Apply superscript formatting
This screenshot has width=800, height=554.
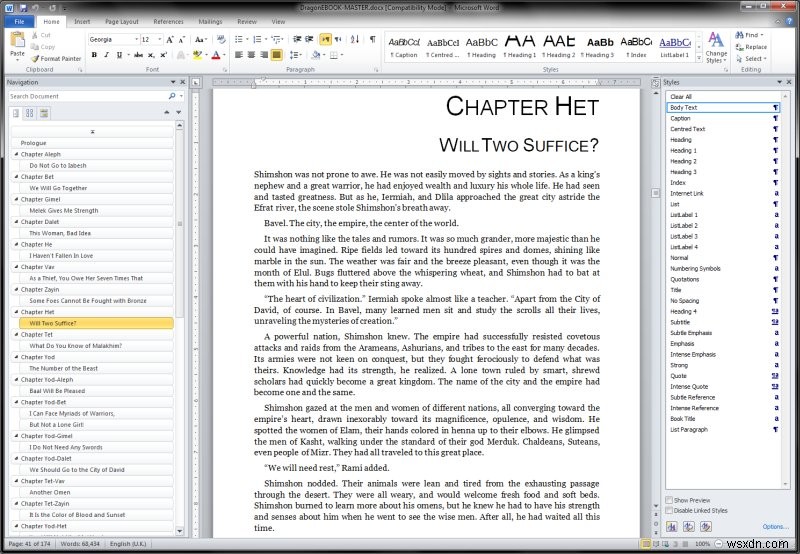pos(163,55)
